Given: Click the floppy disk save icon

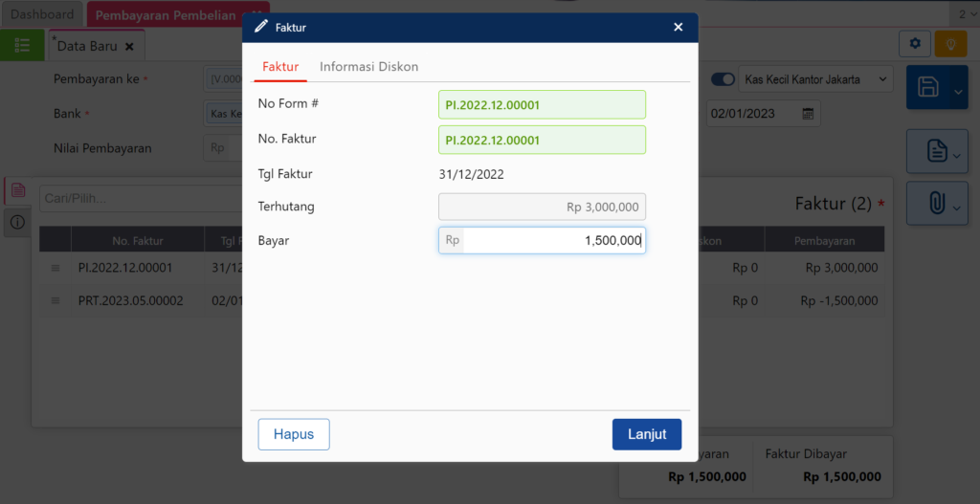Looking at the screenshot, I should pyautogui.click(x=927, y=88).
